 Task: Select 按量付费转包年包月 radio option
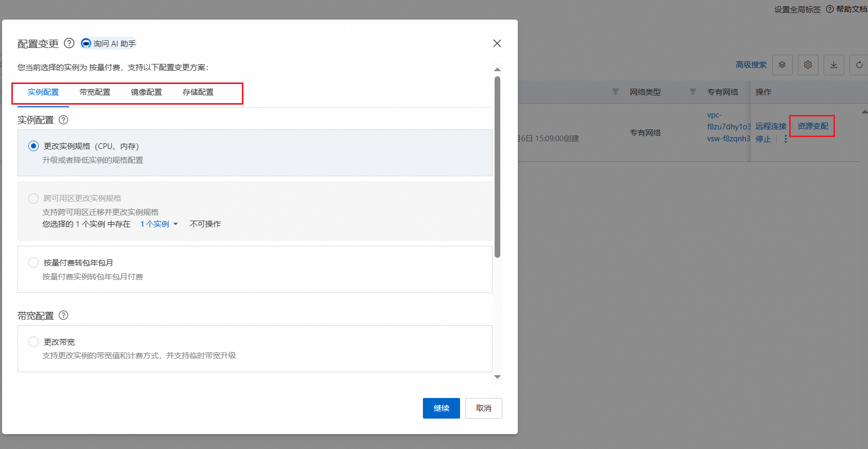click(x=34, y=262)
